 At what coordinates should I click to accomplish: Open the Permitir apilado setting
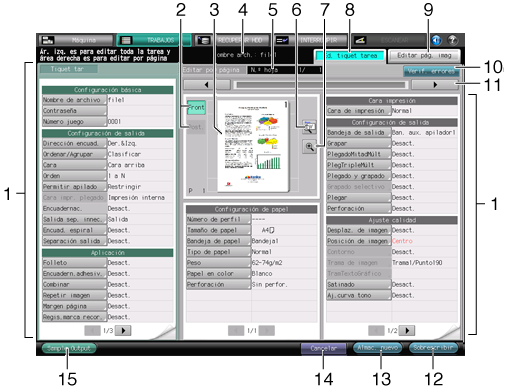pyautogui.click(x=74, y=187)
